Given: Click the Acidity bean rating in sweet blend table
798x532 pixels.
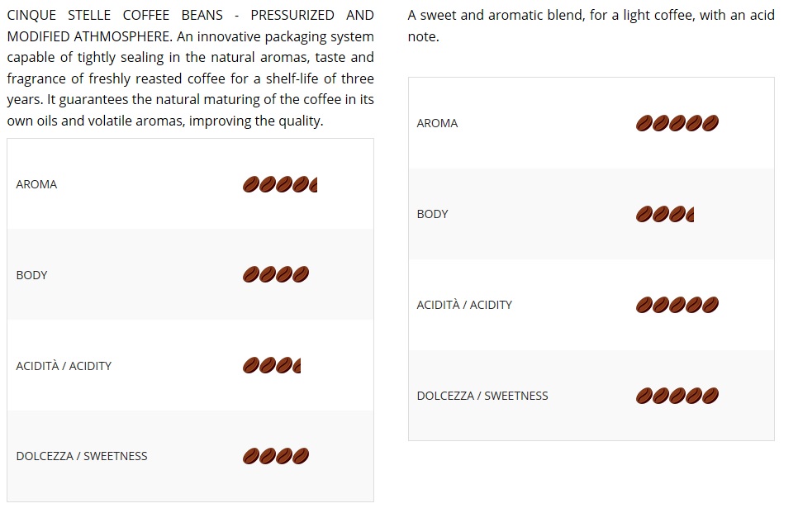Looking at the screenshot, I should point(677,306).
